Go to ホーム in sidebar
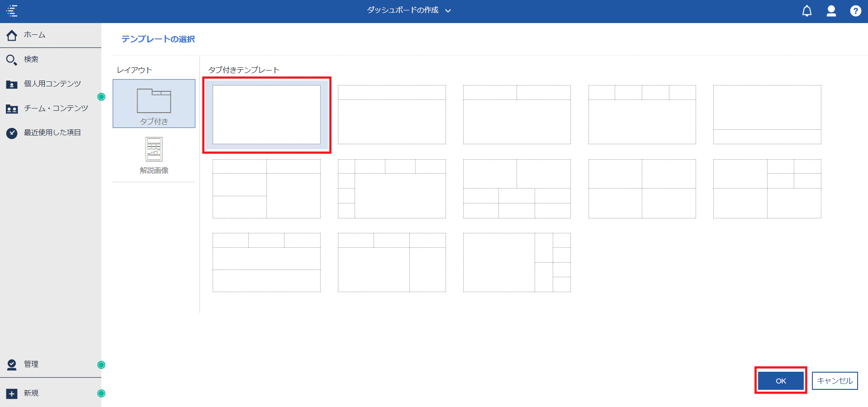 point(51,35)
